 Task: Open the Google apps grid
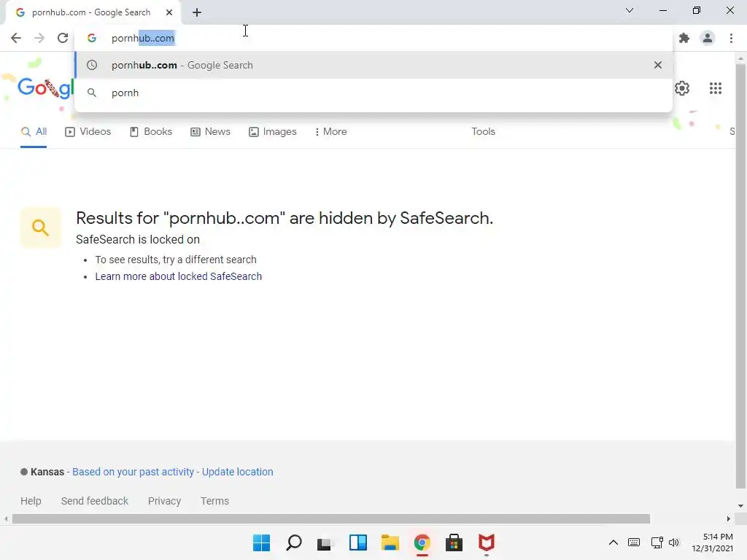click(715, 88)
